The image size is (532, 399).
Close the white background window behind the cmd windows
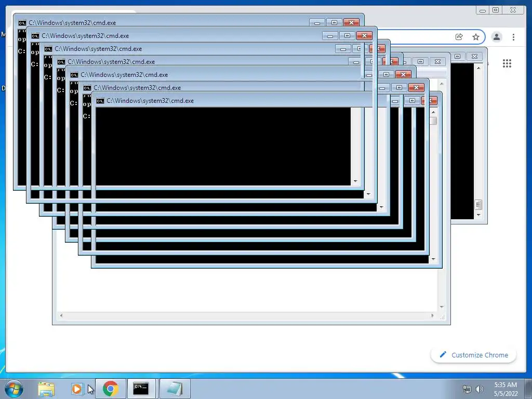pos(437,62)
